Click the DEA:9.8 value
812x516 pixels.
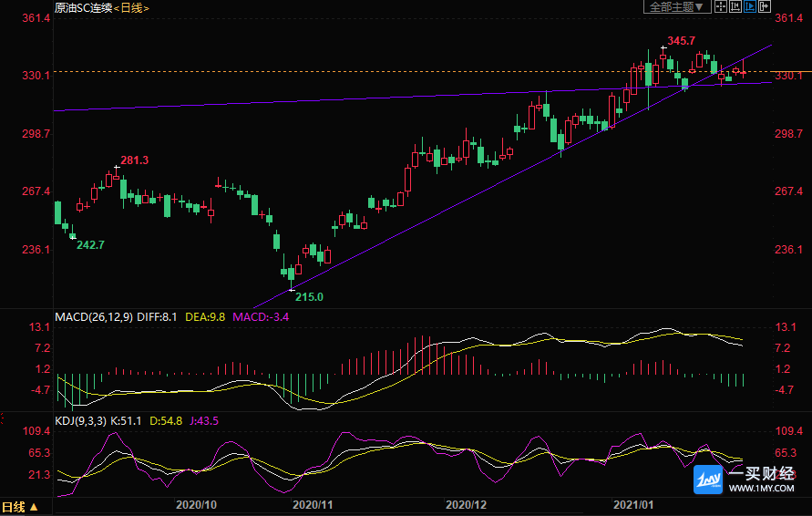pyautogui.click(x=205, y=317)
